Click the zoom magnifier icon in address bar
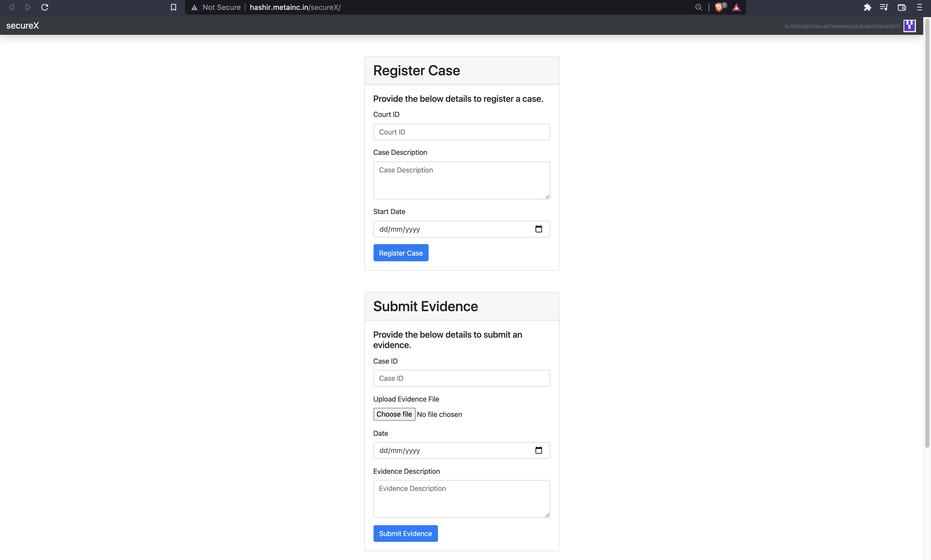This screenshot has width=931, height=560. coord(699,7)
